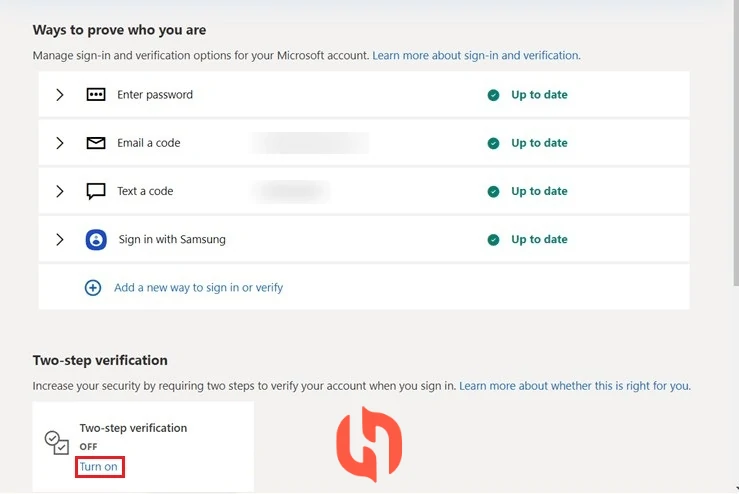Image resolution: width=739 pixels, height=494 pixels.
Task: Open Learn more about whether this is right link
Action: click(x=575, y=386)
